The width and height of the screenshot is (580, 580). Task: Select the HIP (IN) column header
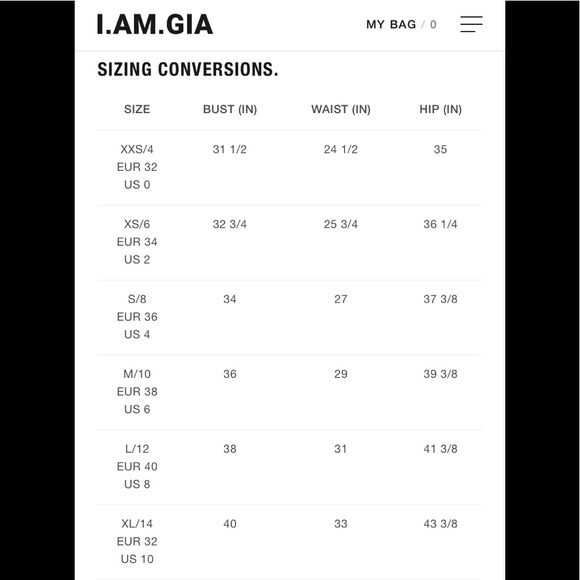click(x=440, y=109)
